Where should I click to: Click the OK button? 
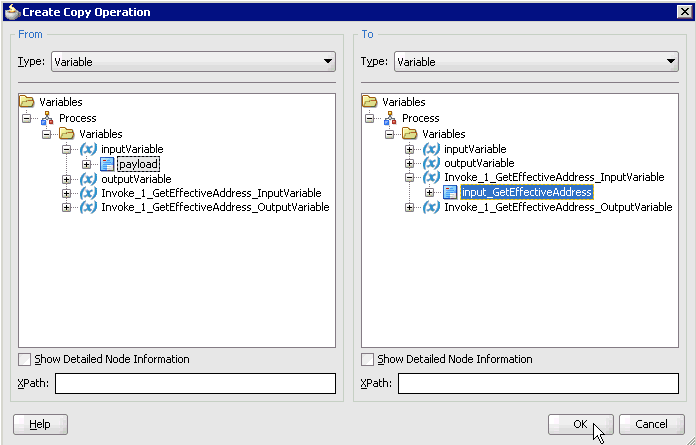[581, 425]
